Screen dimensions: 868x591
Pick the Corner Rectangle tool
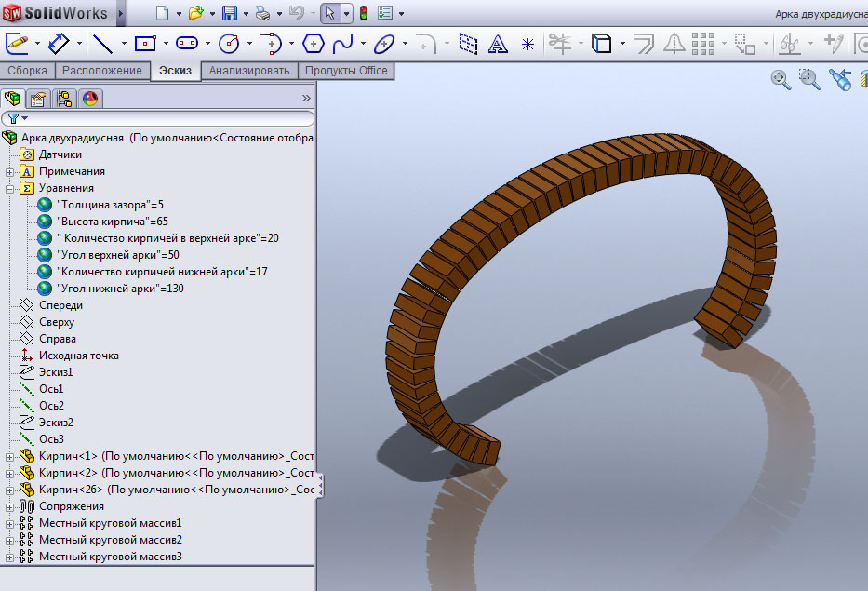144,43
